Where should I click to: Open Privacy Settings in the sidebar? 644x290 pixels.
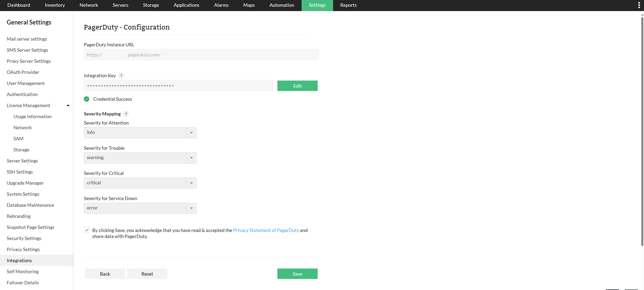coord(23,249)
